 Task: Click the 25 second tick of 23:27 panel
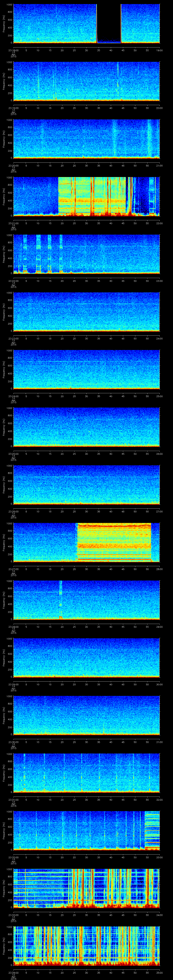(75, 569)
